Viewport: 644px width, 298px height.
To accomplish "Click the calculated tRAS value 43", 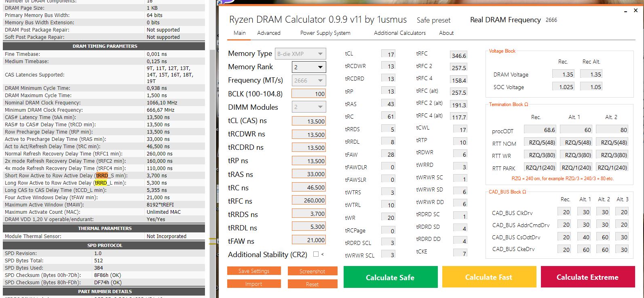I will tap(388, 104).
